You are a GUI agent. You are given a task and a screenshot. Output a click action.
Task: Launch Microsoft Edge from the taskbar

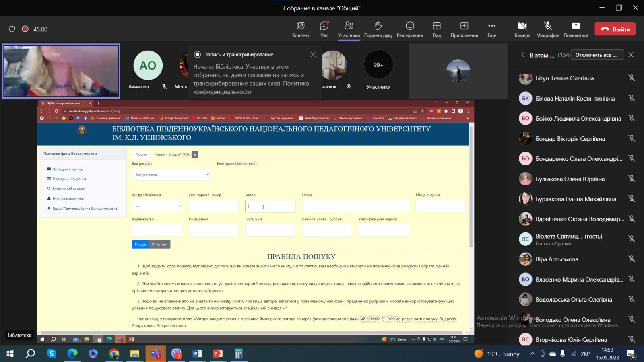click(x=72, y=354)
